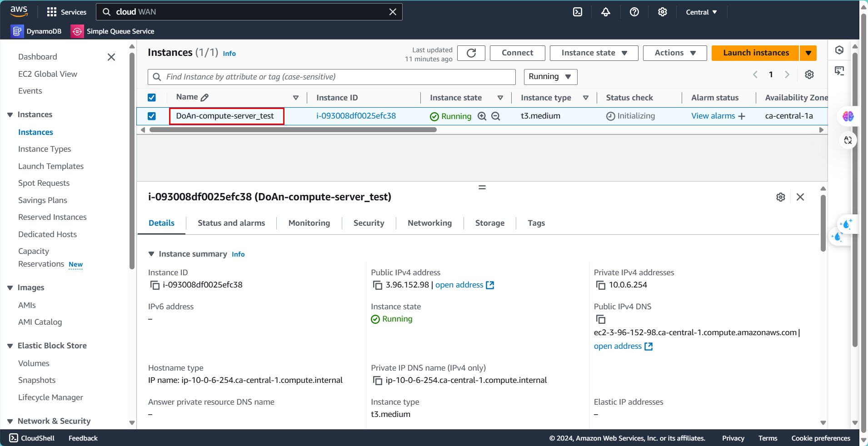Open address link under Public IPv4 DNS
Image resolution: width=868 pixels, height=446 pixels.
(623, 346)
